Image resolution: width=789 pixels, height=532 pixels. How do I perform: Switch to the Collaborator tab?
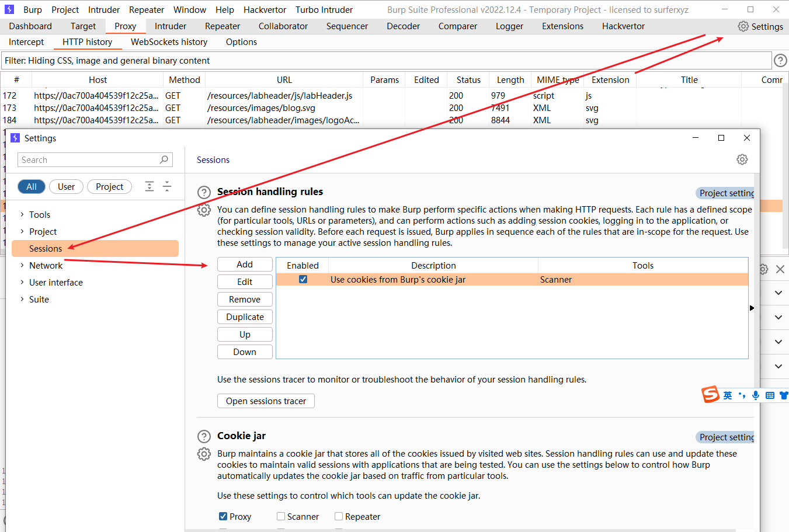click(x=283, y=26)
